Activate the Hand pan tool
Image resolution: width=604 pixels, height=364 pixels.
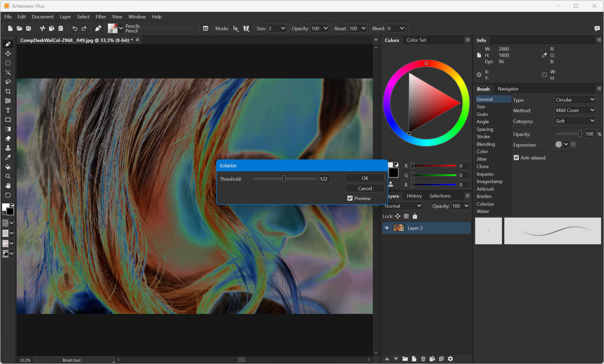[8, 186]
